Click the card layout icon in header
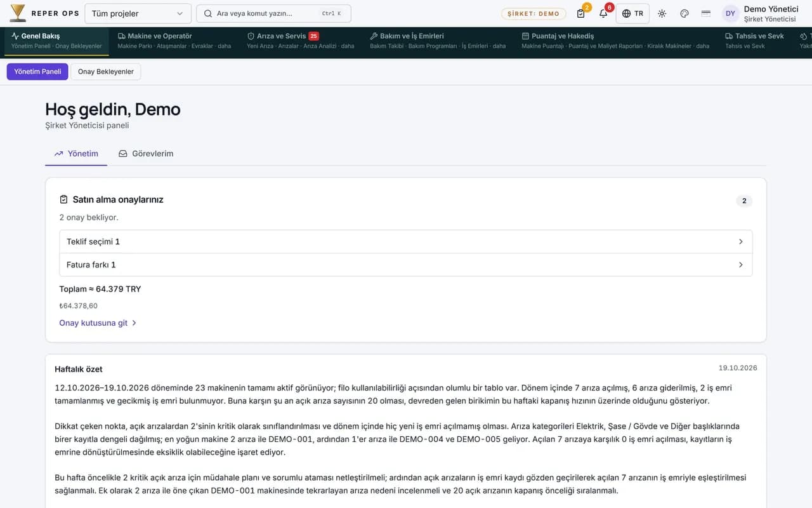The image size is (812, 508). click(x=705, y=13)
